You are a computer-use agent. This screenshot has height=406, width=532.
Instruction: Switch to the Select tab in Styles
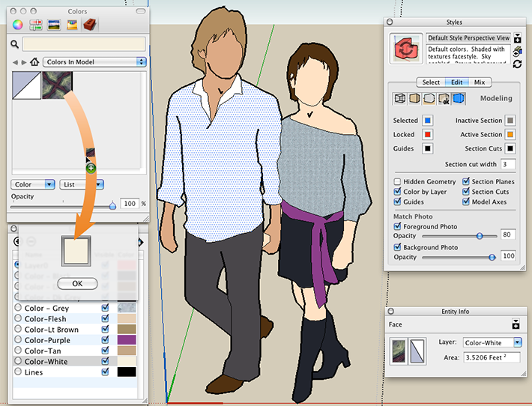click(431, 82)
